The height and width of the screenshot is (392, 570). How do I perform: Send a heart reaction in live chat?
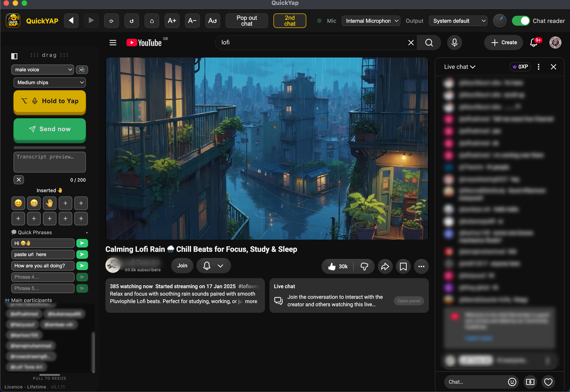point(548,382)
